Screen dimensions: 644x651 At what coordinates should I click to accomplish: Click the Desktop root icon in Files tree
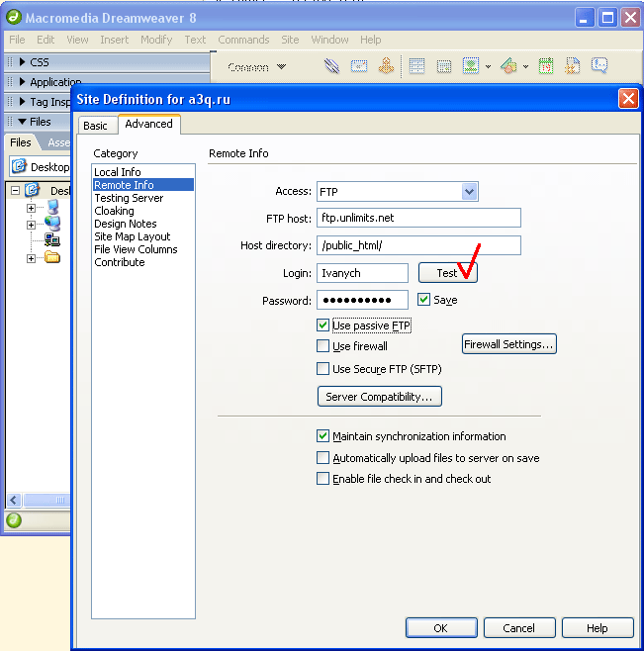tap(32, 190)
